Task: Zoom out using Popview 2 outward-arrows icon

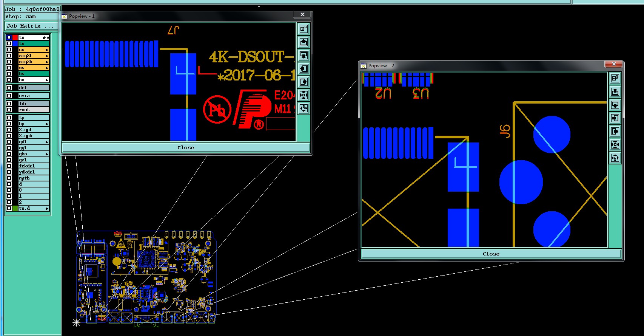Action: [615, 158]
